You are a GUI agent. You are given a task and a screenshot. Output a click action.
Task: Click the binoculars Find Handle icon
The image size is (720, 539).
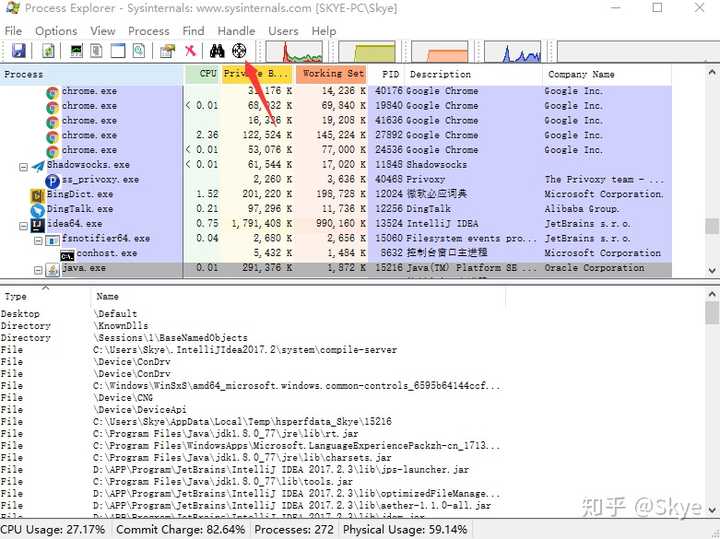217,51
